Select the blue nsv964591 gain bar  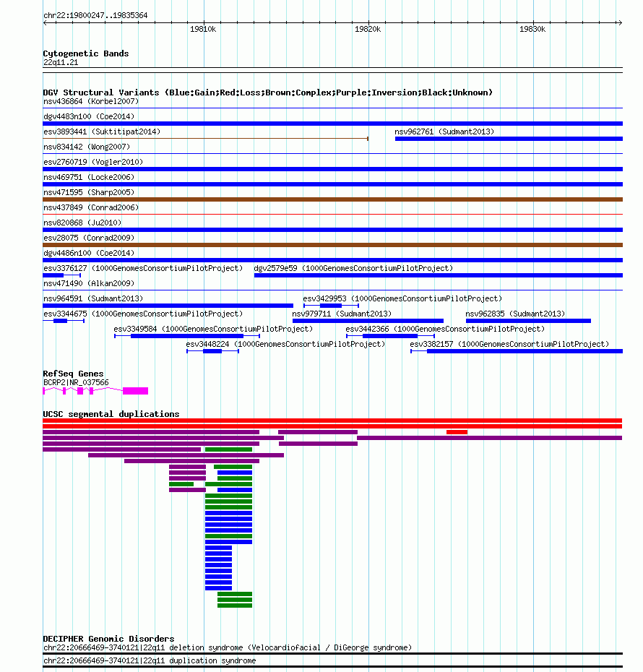[168, 306]
